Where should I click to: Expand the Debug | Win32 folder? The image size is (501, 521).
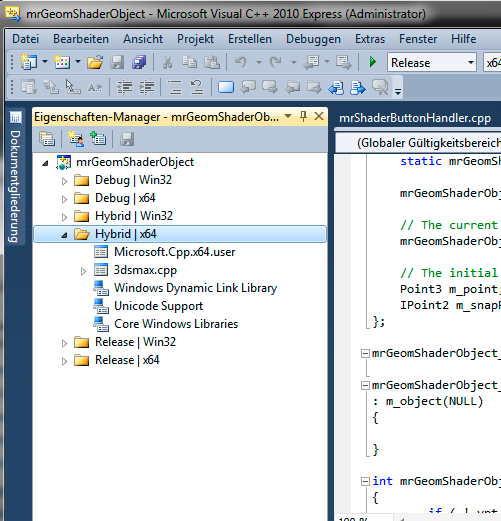(64, 181)
